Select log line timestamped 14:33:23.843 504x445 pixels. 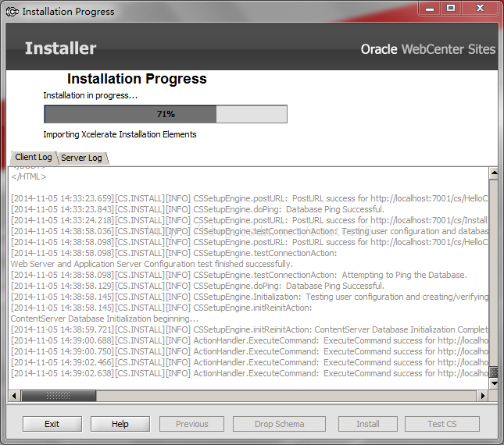tap(198, 209)
